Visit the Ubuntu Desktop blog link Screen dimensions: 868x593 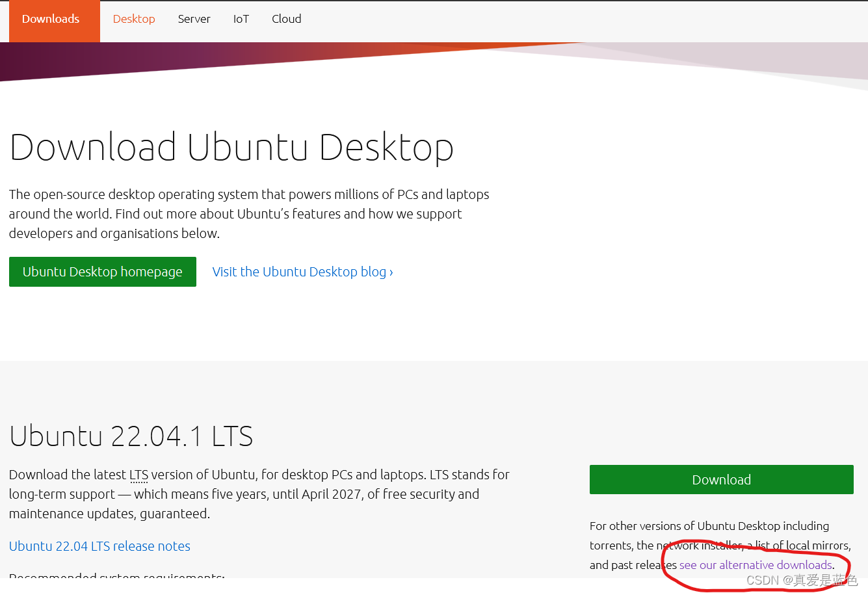pos(302,272)
